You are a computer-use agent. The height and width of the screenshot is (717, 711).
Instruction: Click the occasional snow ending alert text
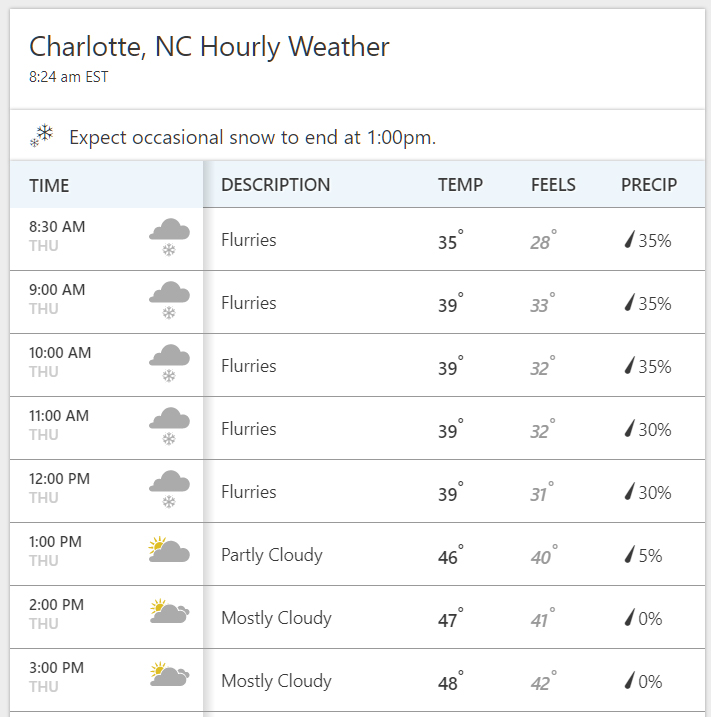point(252,137)
